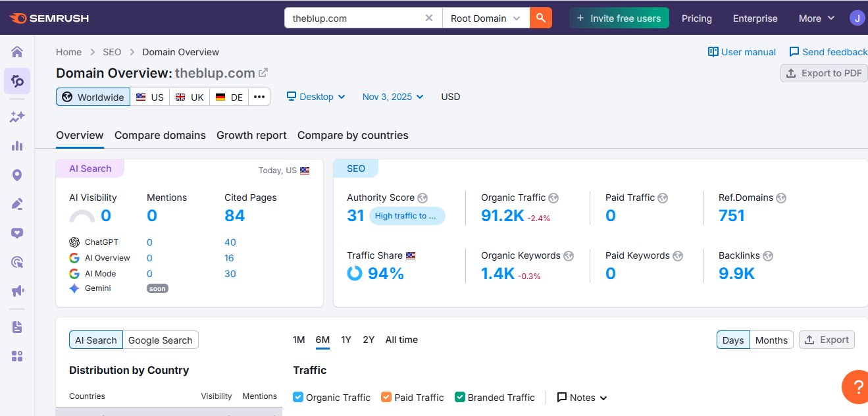This screenshot has height=416, width=868.
Task: Click the Export to PDF button
Action: point(824,73)
